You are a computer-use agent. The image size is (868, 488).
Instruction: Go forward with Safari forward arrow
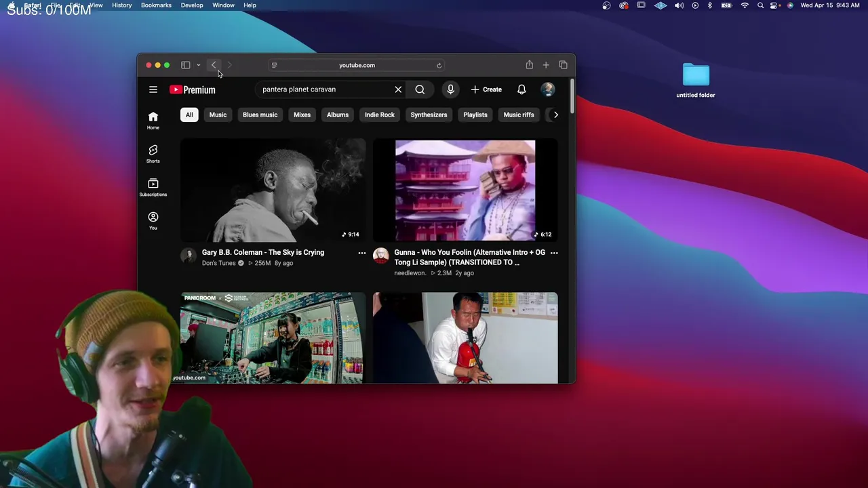point(230,65)
